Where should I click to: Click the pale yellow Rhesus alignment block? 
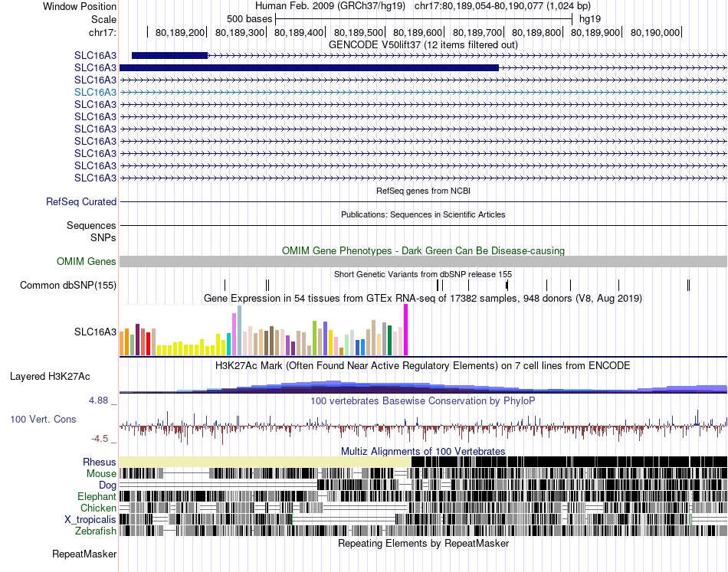(x=266, y=462)
